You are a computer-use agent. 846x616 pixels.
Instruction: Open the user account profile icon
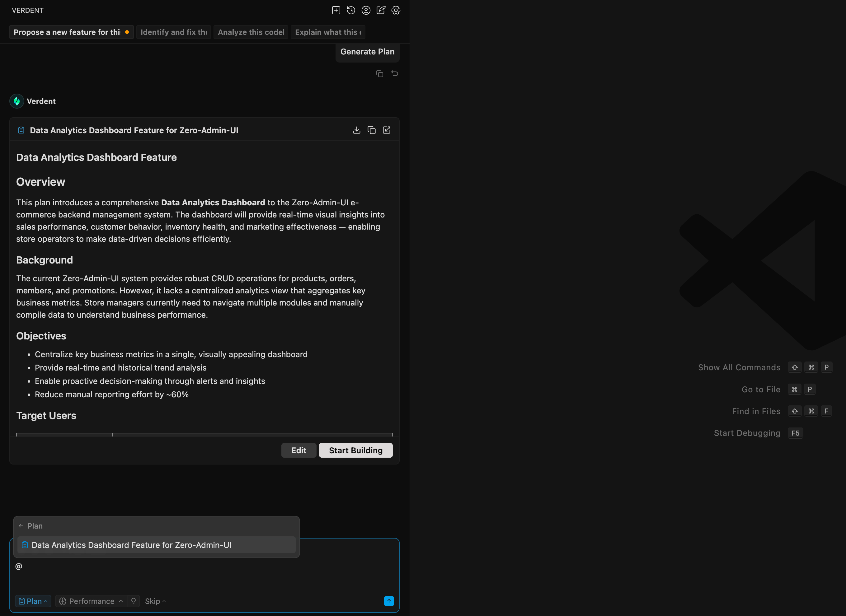365,11
